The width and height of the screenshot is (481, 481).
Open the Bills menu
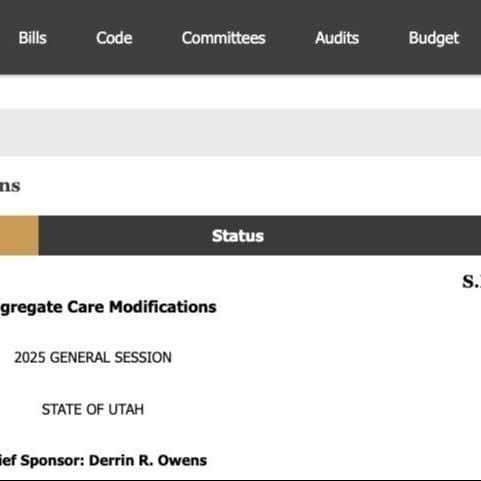point(32,38)
